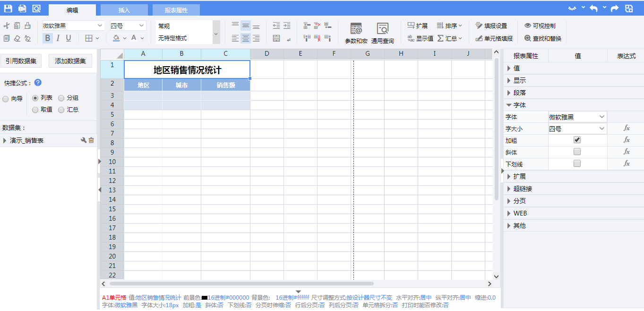
Task: Click the save icon in title bar
Action: click(x=8, y=9)
